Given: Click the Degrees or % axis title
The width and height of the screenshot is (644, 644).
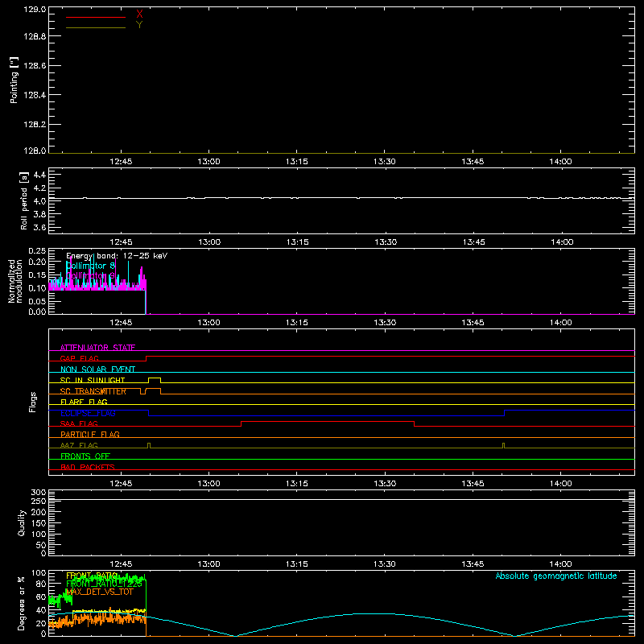Looking at the screenshot, I should (22, 603).
